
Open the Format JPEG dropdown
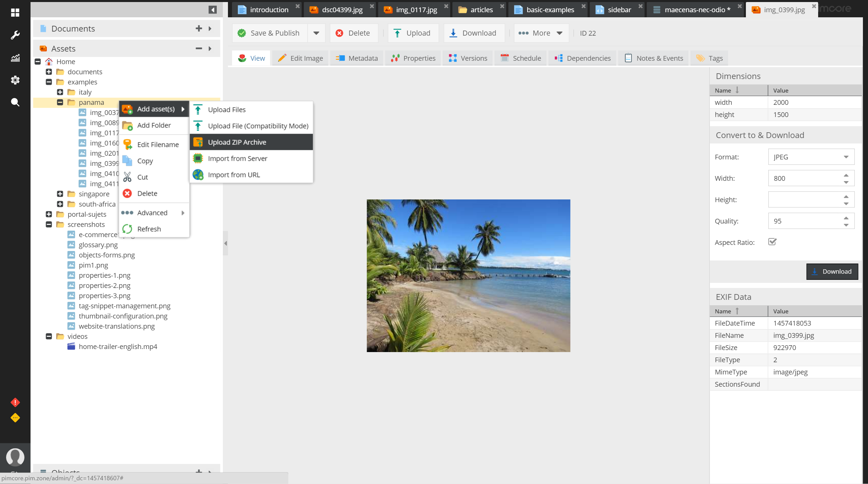(x=846, y=157)
